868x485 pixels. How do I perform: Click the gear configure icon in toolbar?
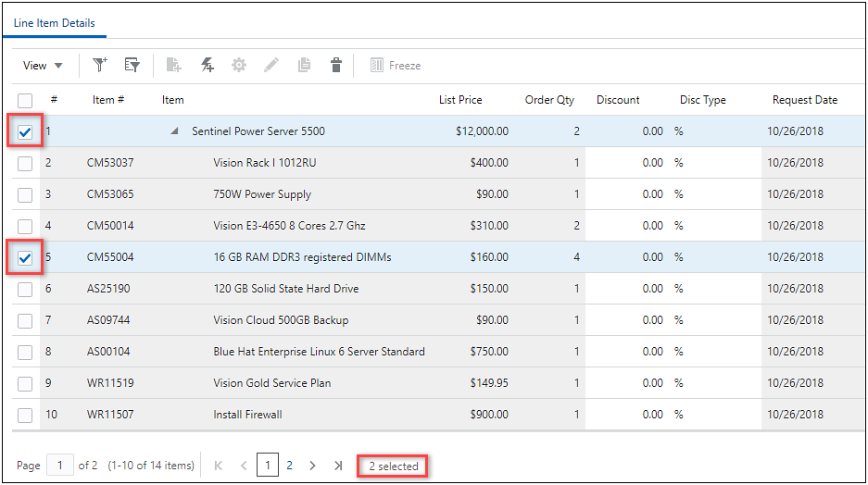click(239, 65)
